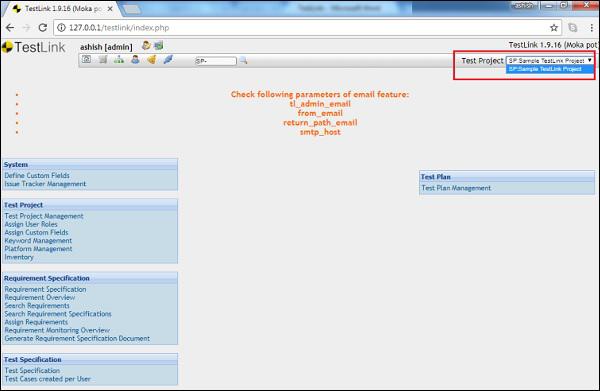Open Test Cases created per User
Viewport: 600px width, 391px height.
tap(47, 379)
